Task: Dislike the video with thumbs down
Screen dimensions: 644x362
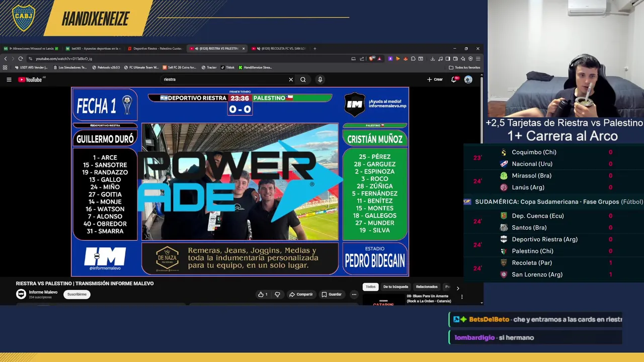Action: (277, 295)
